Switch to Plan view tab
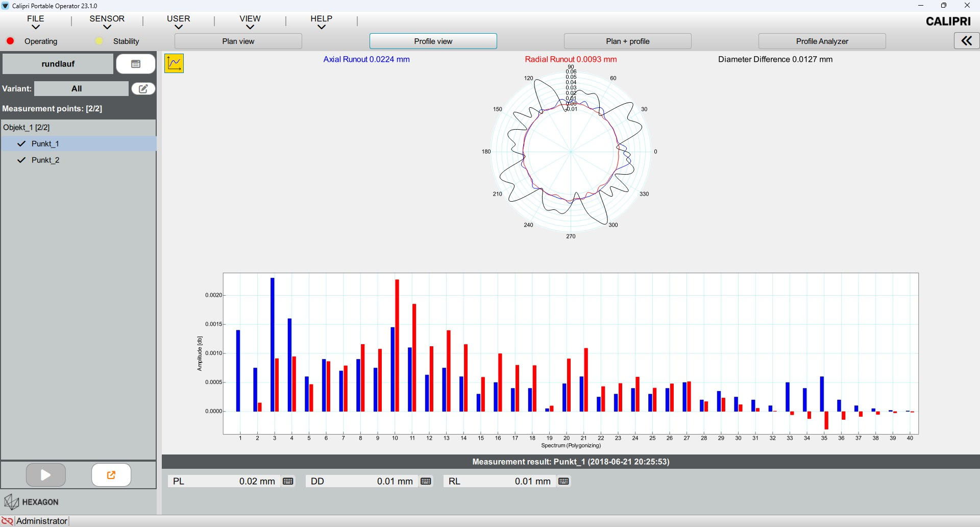The height and width of the screenshot is (527, 980). pyautogui.click(x=238, y=41)
